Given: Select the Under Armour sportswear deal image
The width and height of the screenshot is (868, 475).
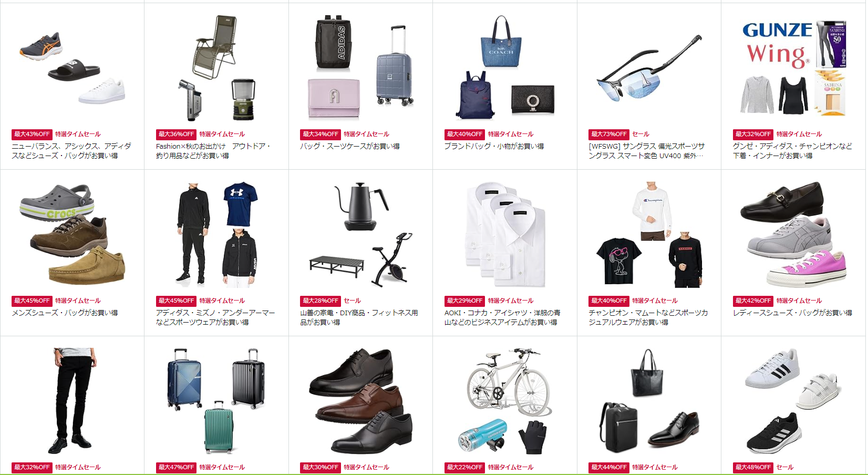Looking at the screenshot, I should point(216,234).
